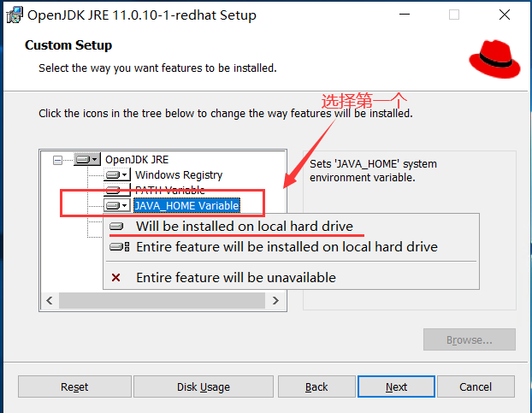This screenshot has width=532, height=413.
Task: Choose 'Entire feature will be installed on local hard drive'
Action: coord(287,247)
